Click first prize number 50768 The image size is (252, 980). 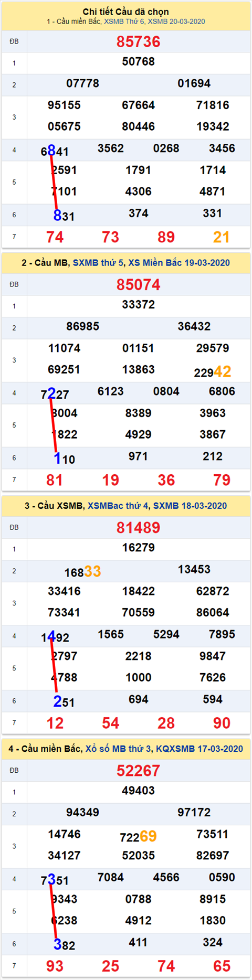(139, 61)
